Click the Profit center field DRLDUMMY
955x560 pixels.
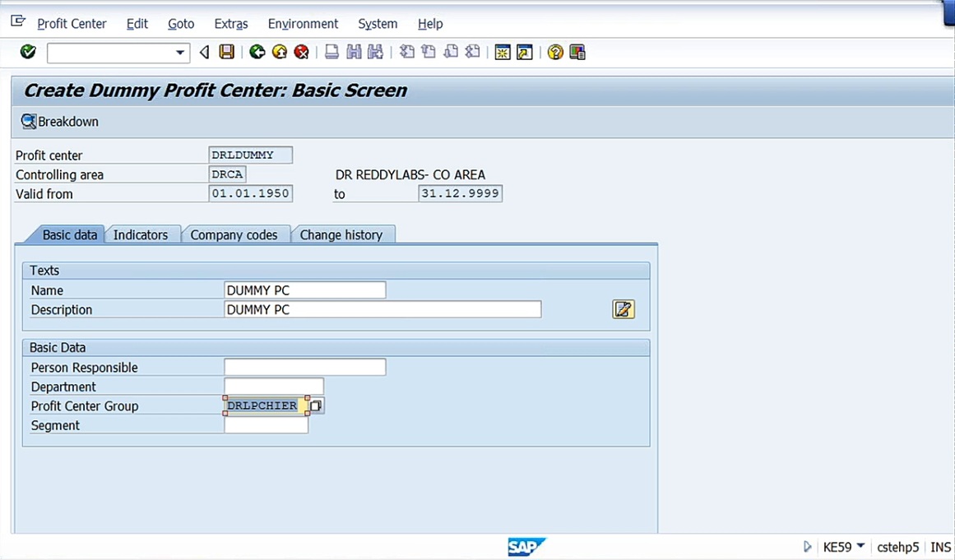click(x=250, y=155)
